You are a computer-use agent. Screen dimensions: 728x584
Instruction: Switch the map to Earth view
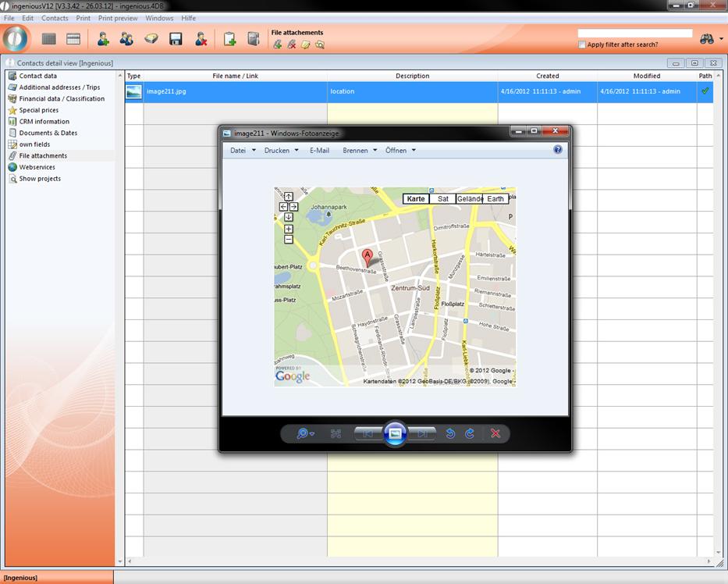(x=495, y=199)
